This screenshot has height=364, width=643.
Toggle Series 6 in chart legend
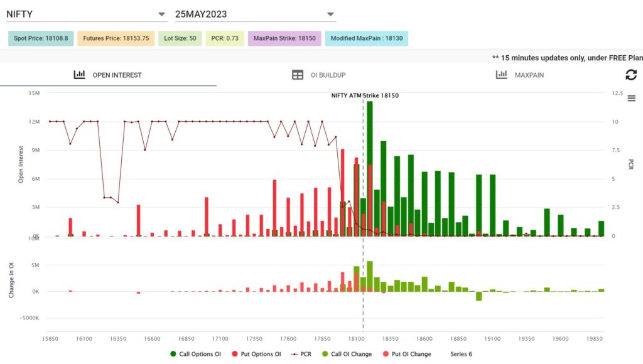click(x=462, y=354)
